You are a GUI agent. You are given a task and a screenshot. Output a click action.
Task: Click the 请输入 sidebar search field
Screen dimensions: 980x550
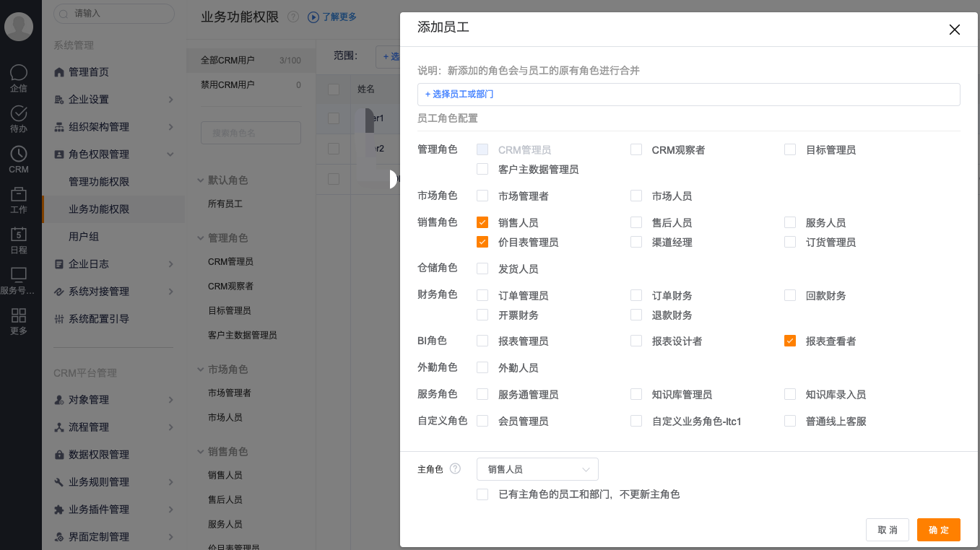pyautogui.click(x=114, y=13)
